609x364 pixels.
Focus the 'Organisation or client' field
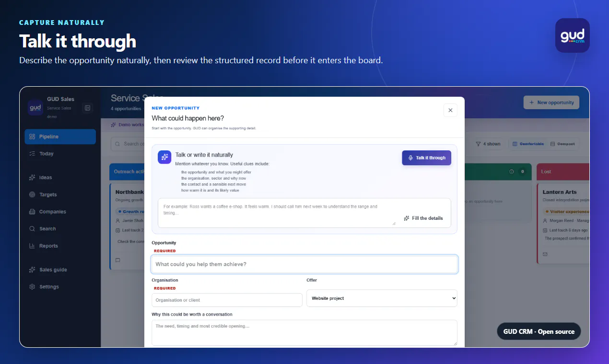(227, 300)
